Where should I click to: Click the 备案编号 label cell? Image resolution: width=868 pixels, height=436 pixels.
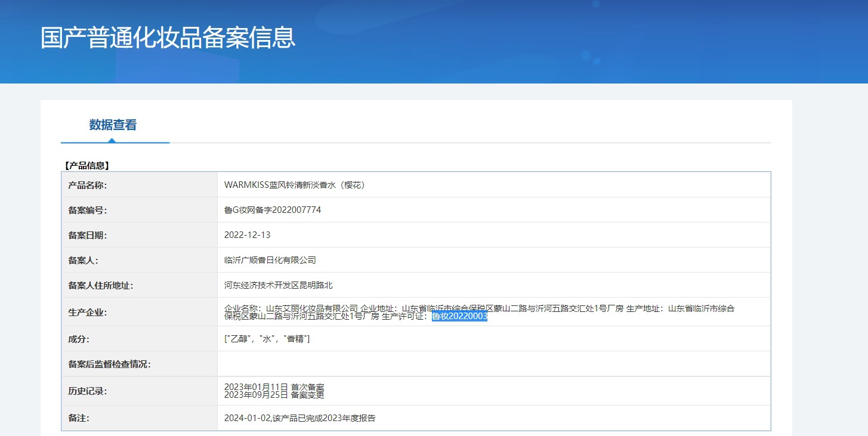click(140, 210)
